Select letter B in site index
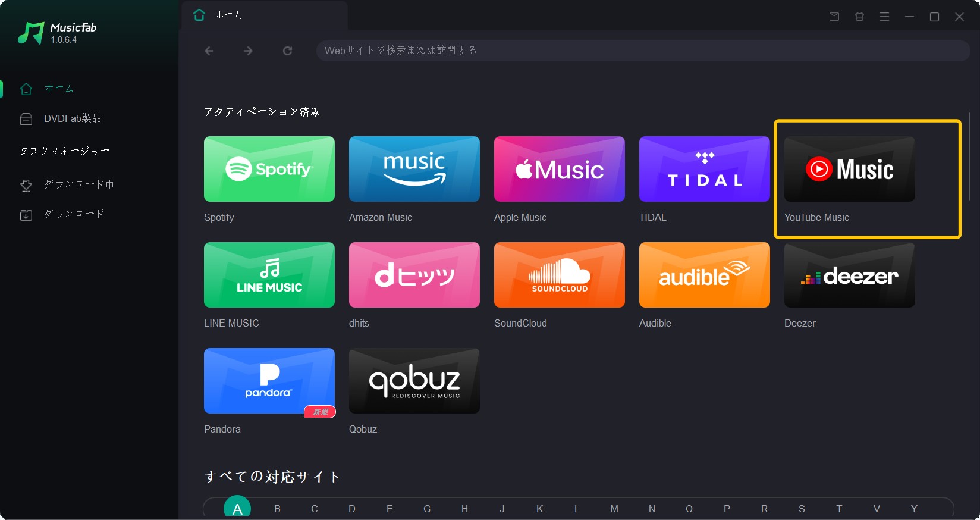980x520 pixels. click(277, 509)
